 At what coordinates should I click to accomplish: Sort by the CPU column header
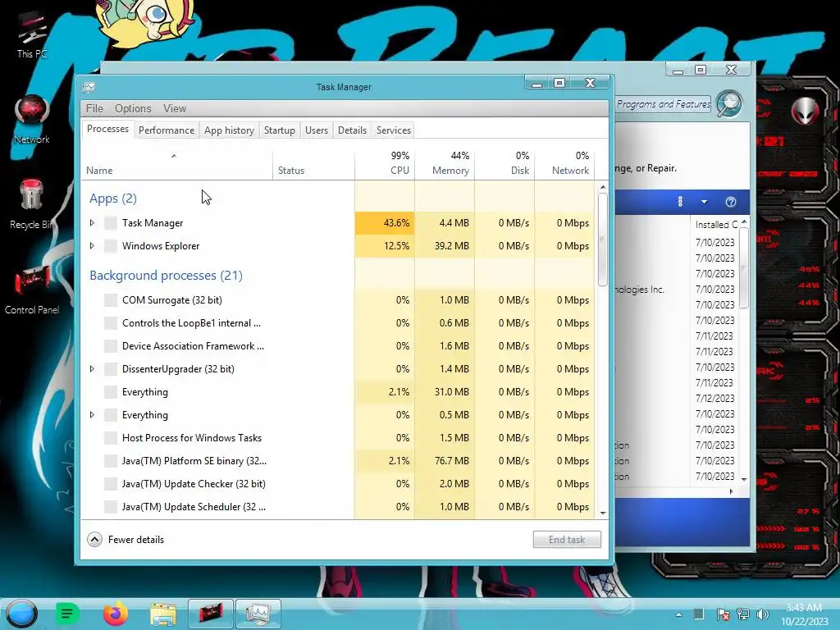[385, 163]
